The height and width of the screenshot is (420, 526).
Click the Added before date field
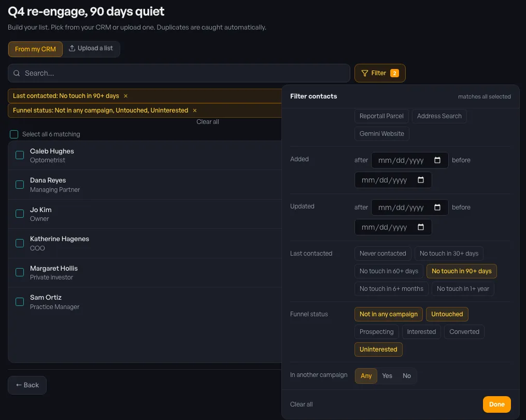tap(393, 180)
